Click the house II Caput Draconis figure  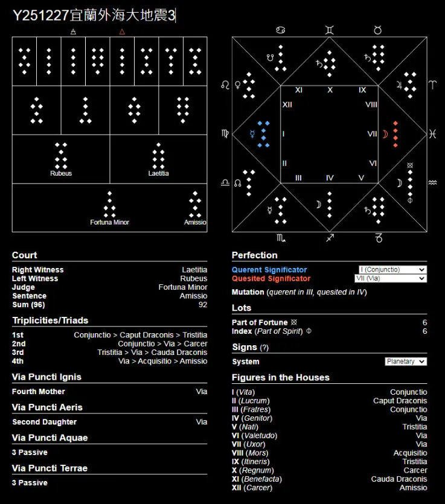[249, 183]
